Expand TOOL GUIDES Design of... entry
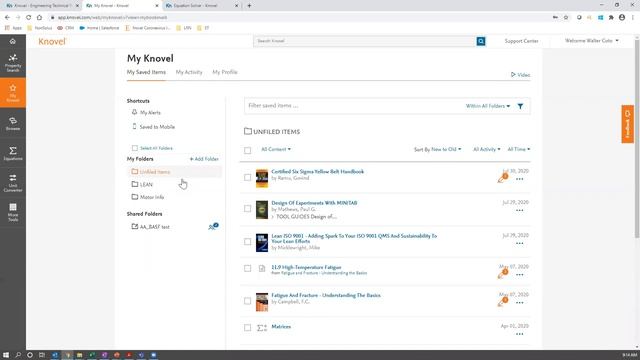This screenshot has height=360, width=640. (x=304, y=217)
